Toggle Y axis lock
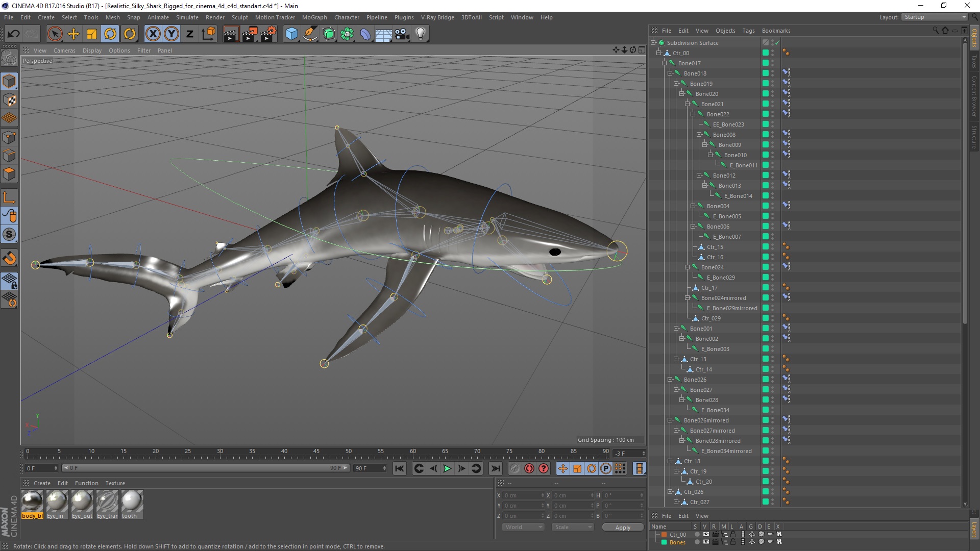Viewport: 980px width, 551px height. click(171, 34)
